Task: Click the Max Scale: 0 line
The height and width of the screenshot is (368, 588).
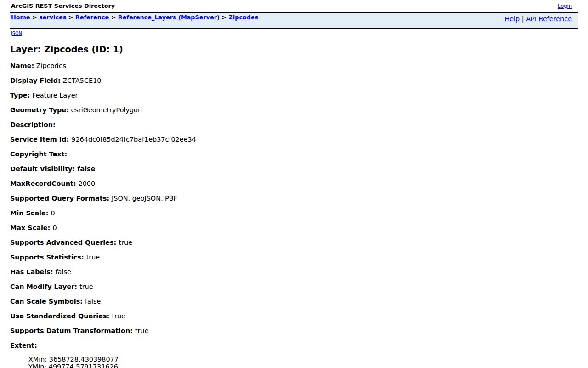Action: tap(34, 228)
